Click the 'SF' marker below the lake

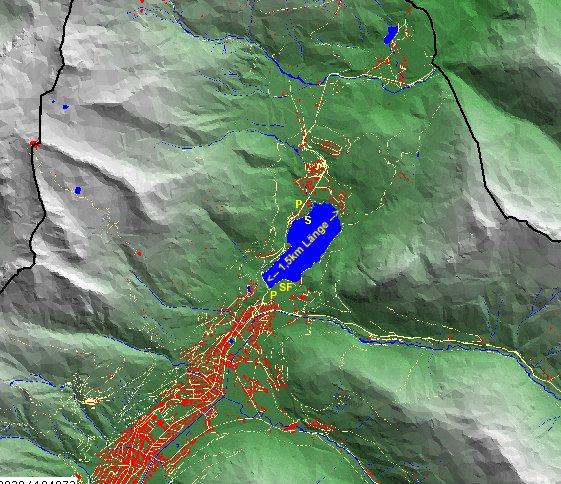286,287
